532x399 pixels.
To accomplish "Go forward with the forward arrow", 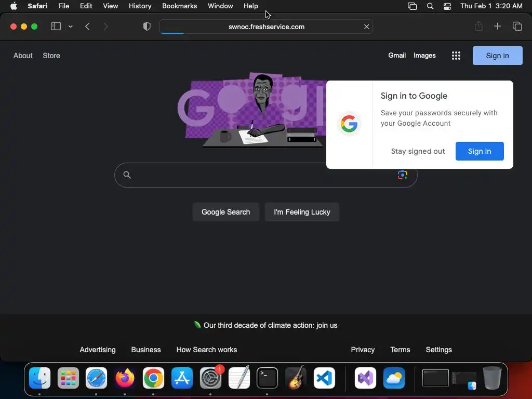I will click(105, 26).
